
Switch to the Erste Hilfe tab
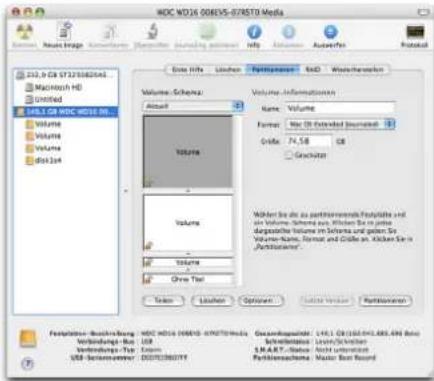[187, 70]
